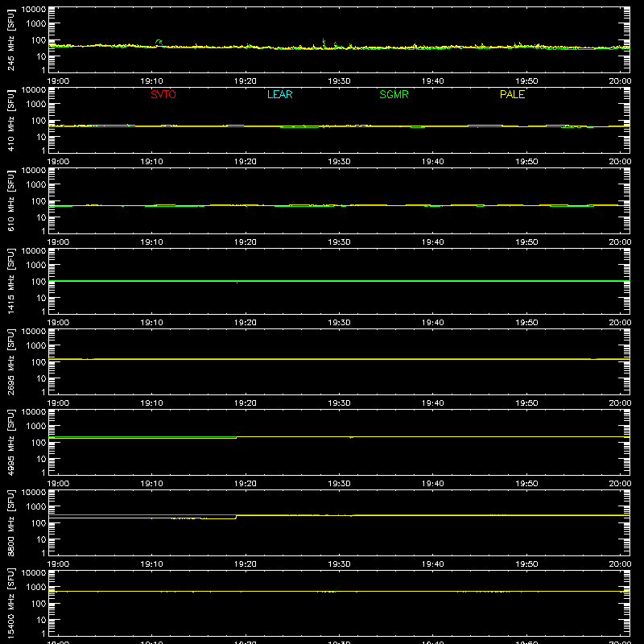Click the 2695 MHz [SFU] axis title
This screenshot has height=644, width=644.
(11, 361)
